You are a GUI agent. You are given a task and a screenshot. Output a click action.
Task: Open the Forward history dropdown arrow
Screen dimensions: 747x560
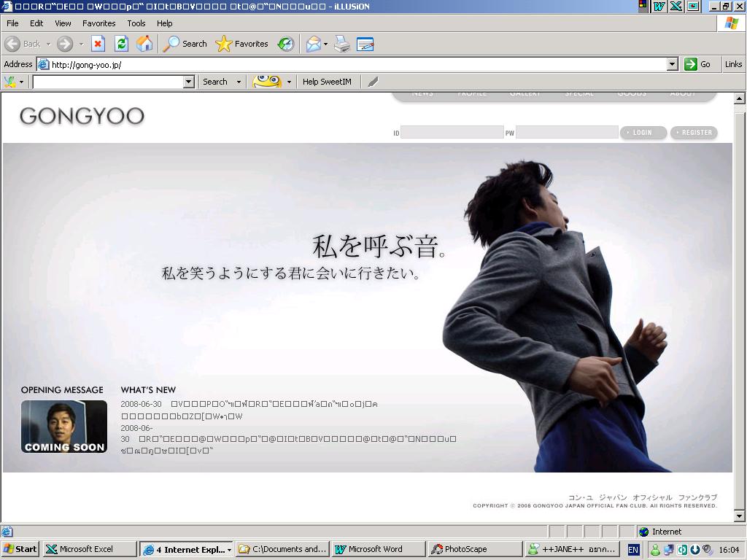pyautogui.click(x=81, y=44)
